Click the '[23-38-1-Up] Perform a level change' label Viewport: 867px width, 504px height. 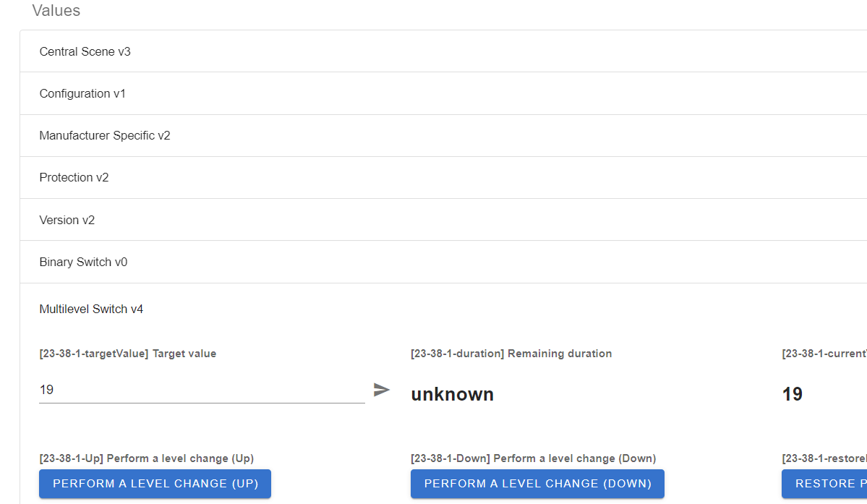(x=147, y=458)
